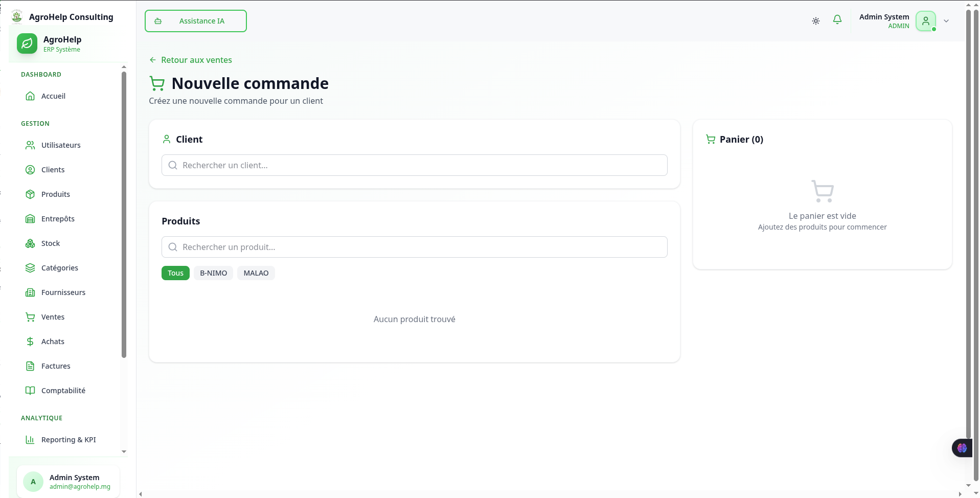Toggle light mode with the sun icon

tap(815, 21)
